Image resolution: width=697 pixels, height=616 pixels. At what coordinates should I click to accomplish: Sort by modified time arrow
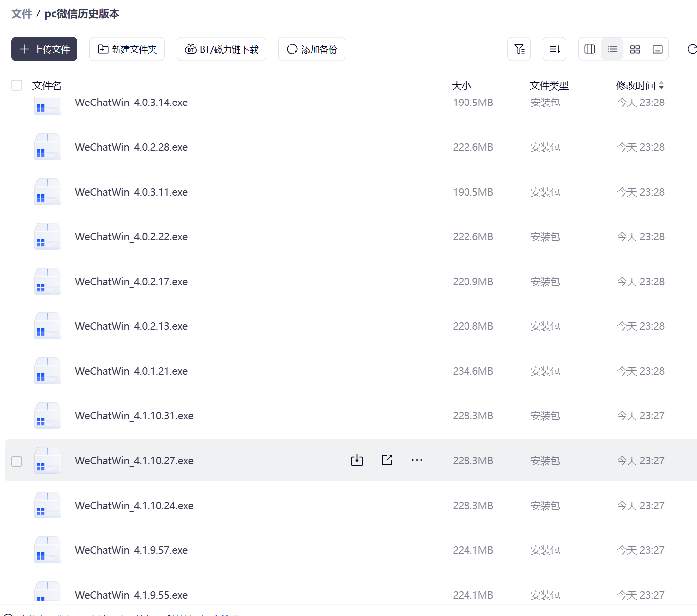(x=661, y=85)
